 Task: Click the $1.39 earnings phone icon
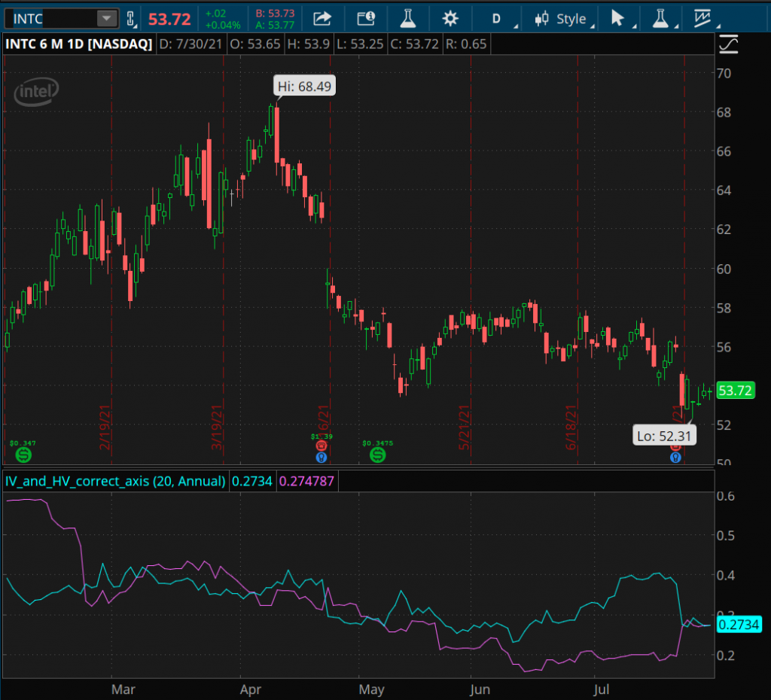pyautogui.click(x=321, y=446)
